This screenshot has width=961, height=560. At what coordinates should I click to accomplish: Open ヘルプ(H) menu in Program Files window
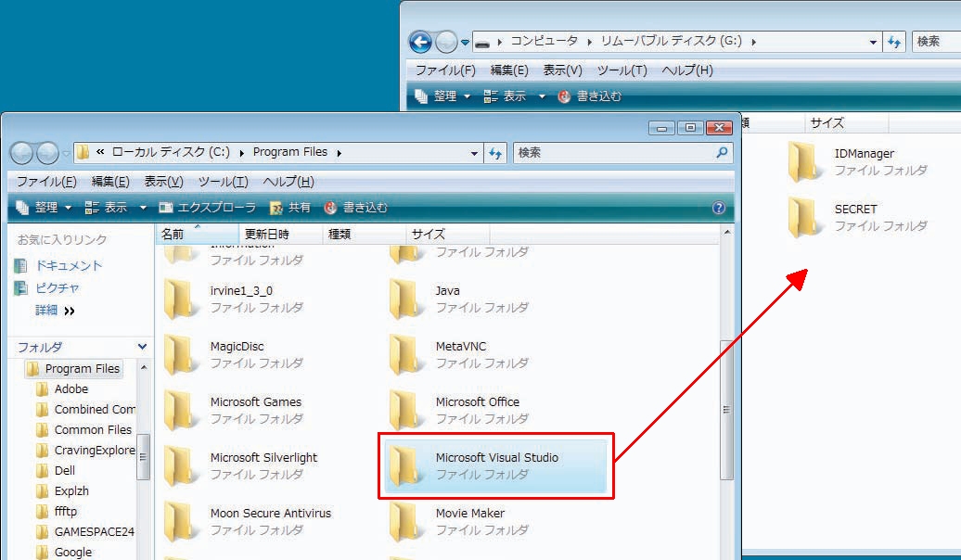point(288,182)
